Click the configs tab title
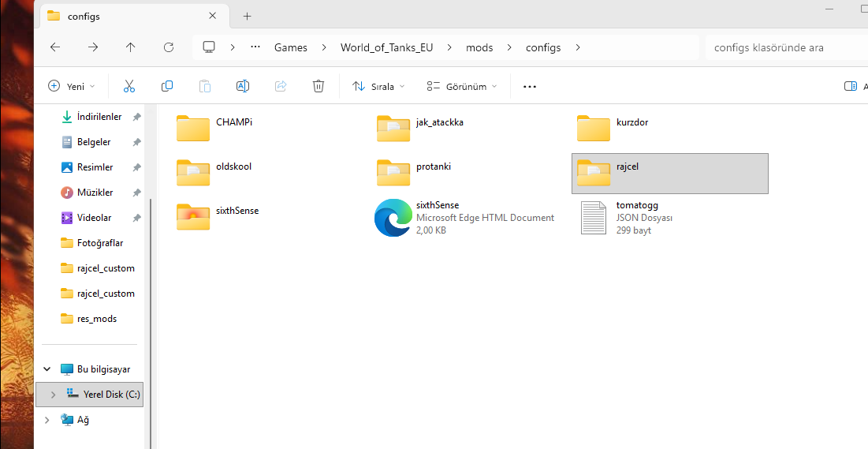The image size is (868, 449). [x=84, y=16]
